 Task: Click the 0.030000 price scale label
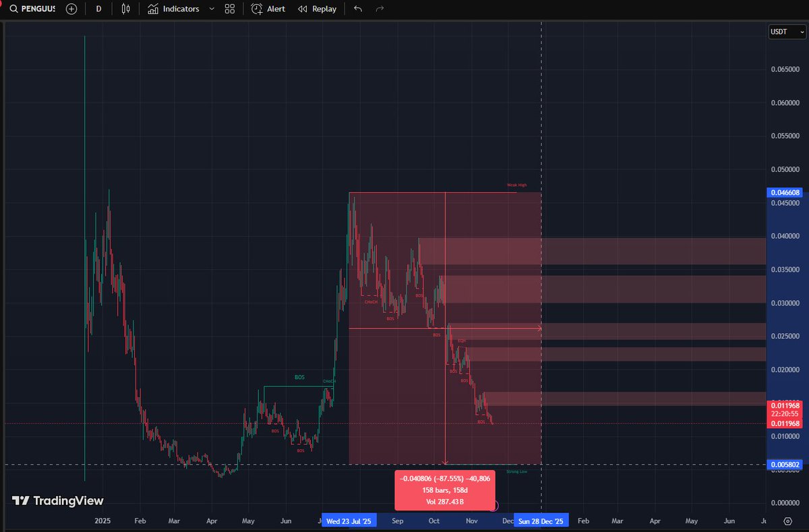coord(785,303)
